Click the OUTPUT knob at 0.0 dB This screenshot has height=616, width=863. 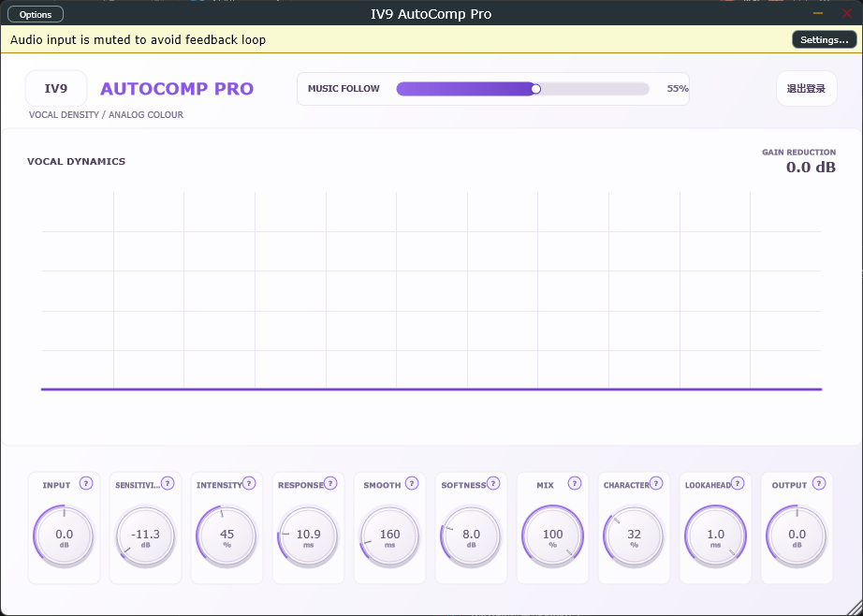click(797, 536)
